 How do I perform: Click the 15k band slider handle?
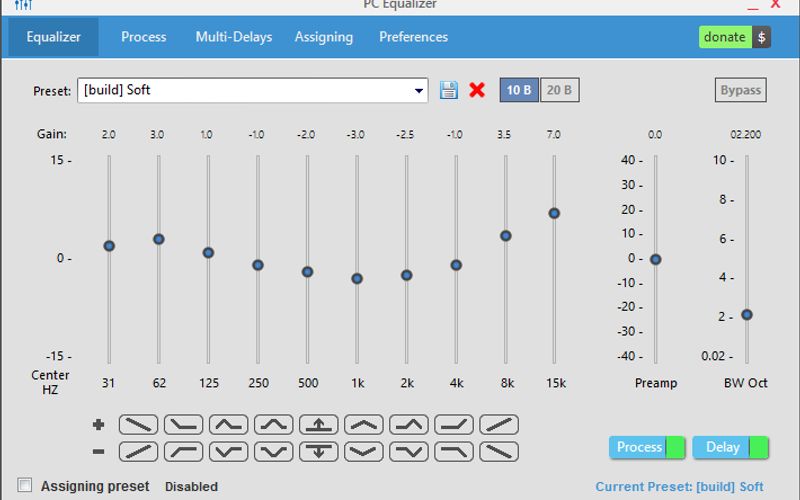pyautogui.click(x=554, y=213)
